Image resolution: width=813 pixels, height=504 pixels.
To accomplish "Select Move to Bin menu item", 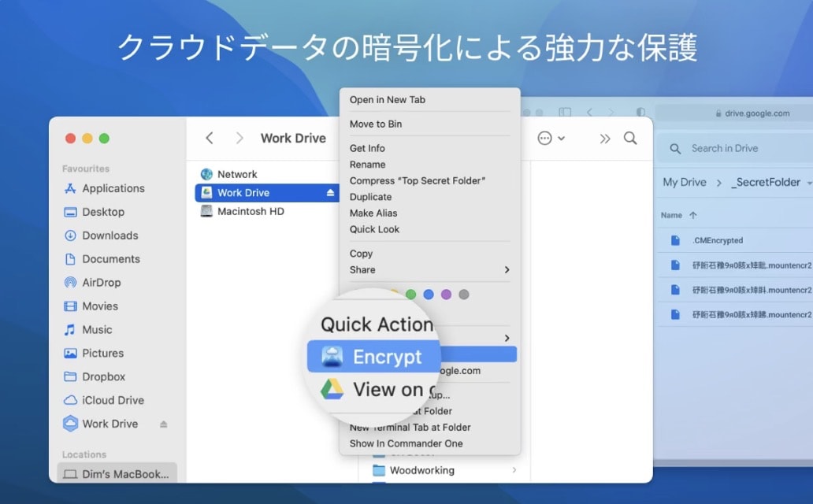I will pos(375,124).
